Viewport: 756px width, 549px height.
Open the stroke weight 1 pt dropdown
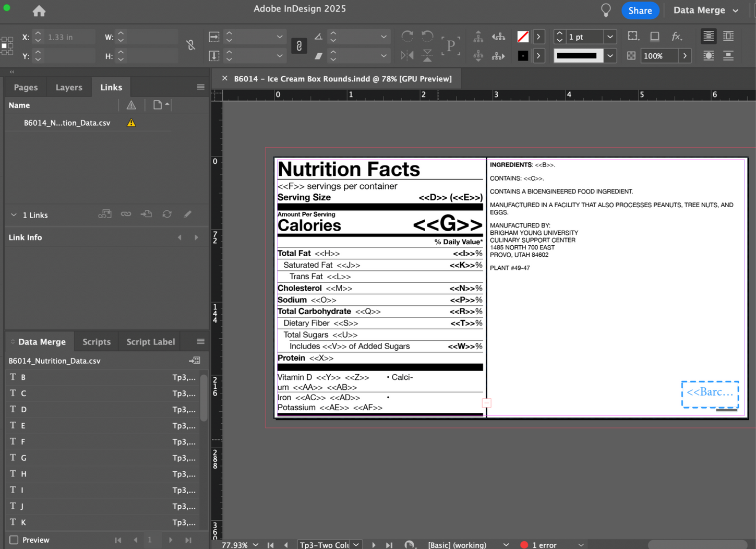coord(610,37)
